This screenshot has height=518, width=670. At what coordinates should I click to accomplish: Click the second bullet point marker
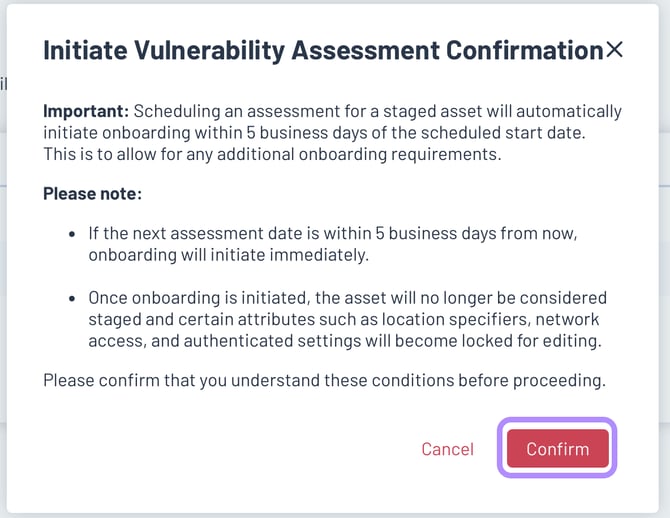pyautogui.click(x=73, y=299)
